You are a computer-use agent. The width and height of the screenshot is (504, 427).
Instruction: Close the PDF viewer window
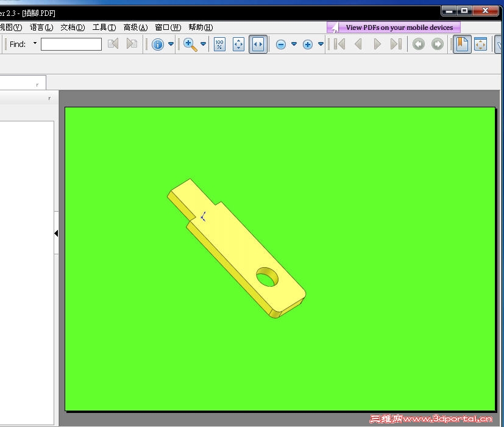pos(485,11)
